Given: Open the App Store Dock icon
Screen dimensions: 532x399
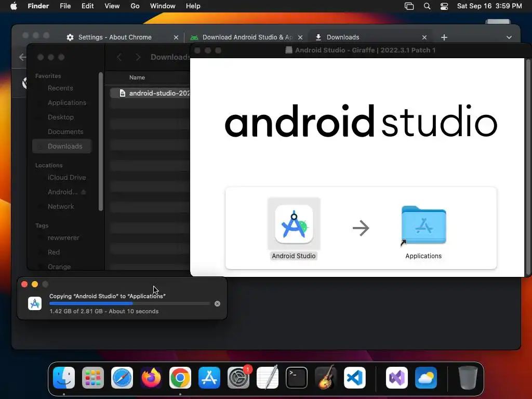Looking at the screenshot, I should (x=209, y=378).
